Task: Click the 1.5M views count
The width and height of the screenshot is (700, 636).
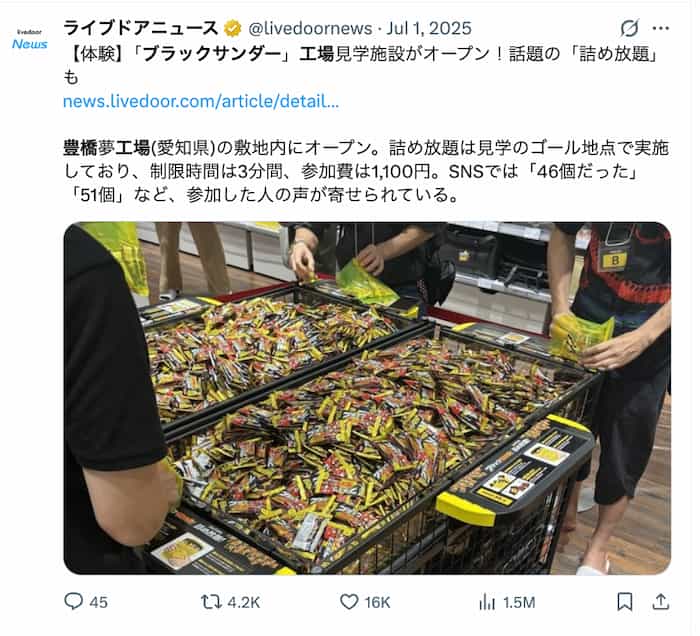Action: click(519, 603)
